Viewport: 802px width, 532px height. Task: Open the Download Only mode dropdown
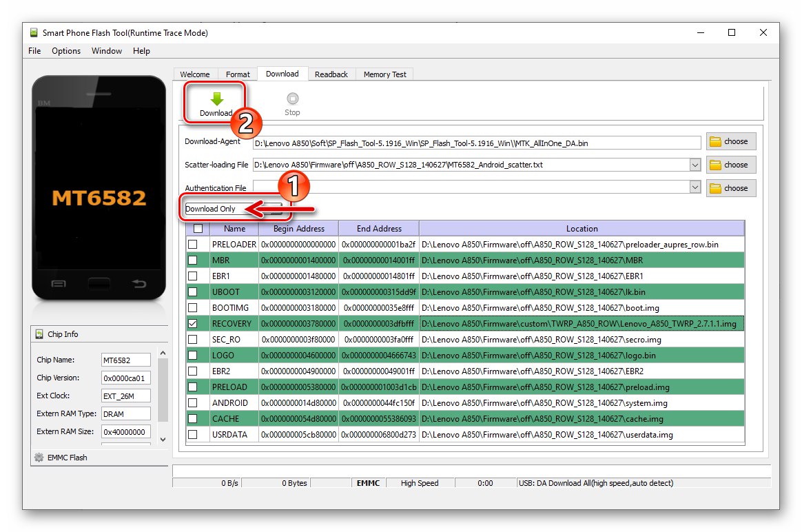[234, 209]
